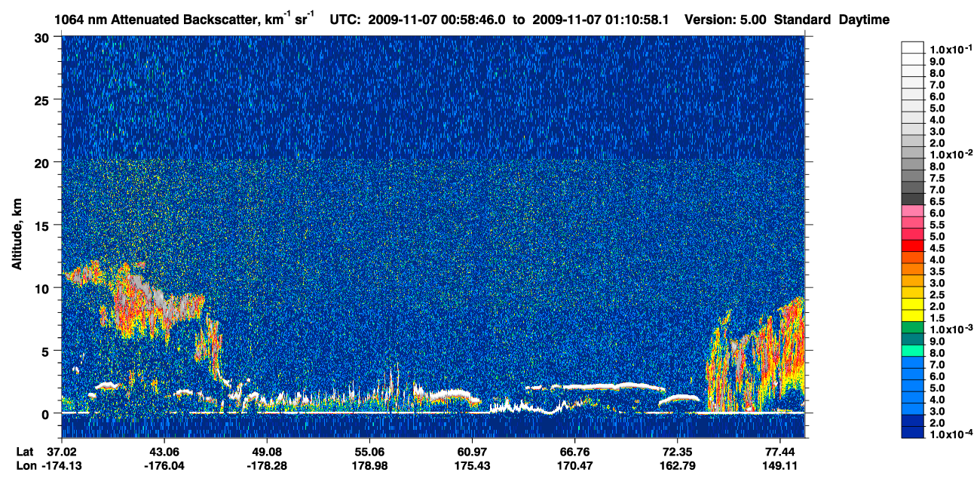The height and width of the screenshot is (503, 980).
Task: Click latitude value "72.35"
Action: coord(677,452)
